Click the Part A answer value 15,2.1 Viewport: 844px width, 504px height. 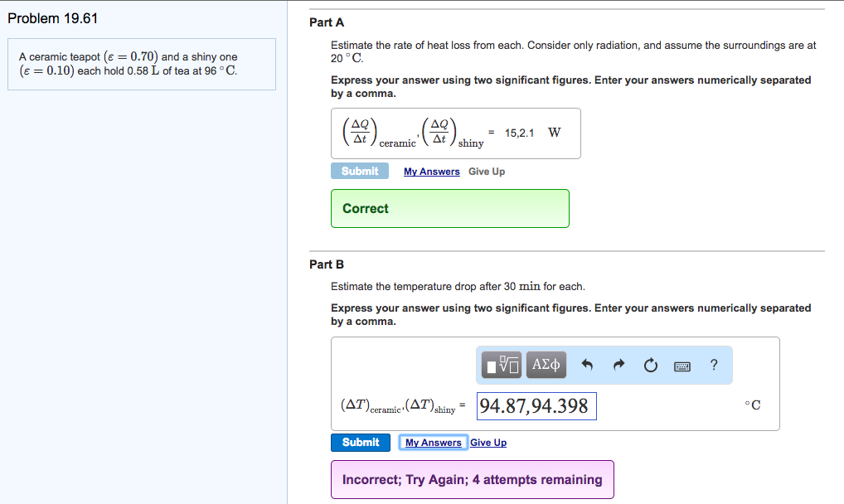(520, 133)
